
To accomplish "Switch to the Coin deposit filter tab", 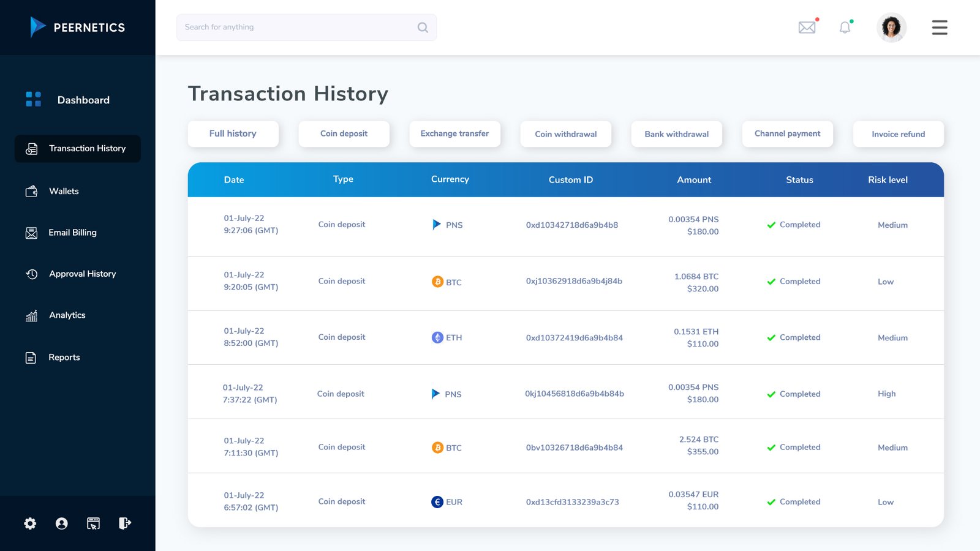I will (344, 134).
